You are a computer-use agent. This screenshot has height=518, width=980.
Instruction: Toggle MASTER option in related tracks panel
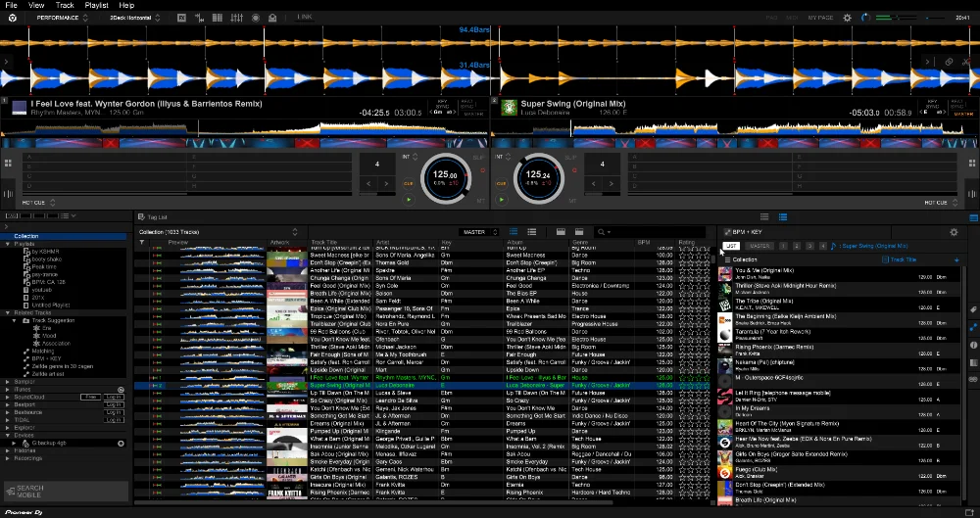point(759,246)
